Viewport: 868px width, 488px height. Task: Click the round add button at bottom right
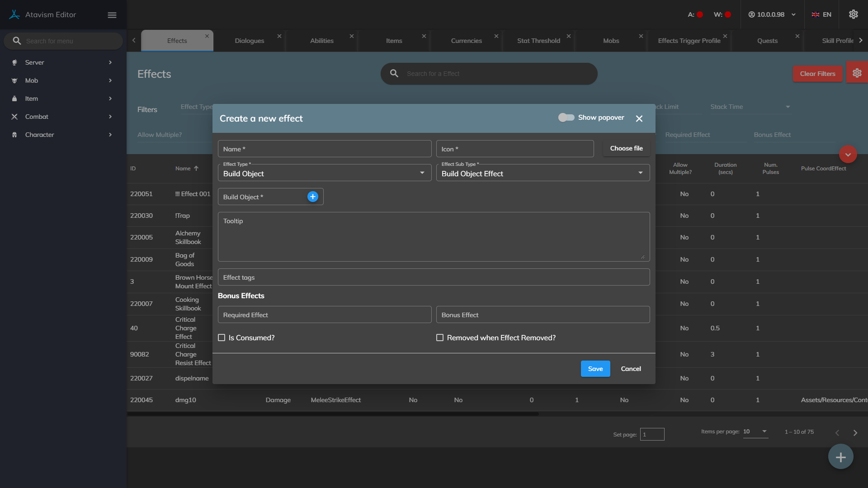(x=840, y=457)
